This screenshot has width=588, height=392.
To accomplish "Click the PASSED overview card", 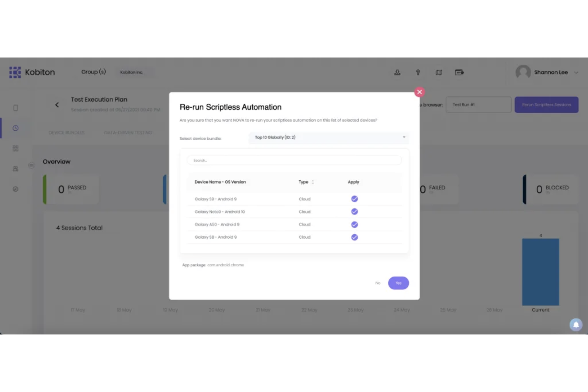I will [x=71, y=189].
